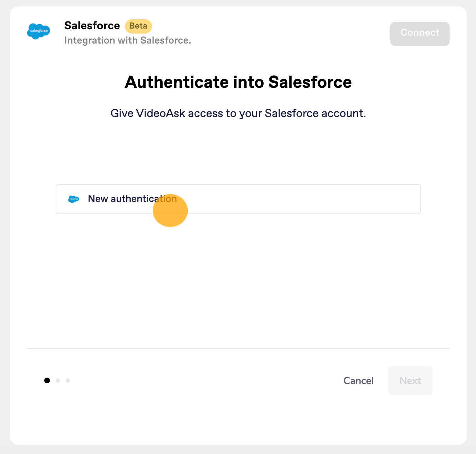Jump to the second step indicator dot

(x=58, y=380)
